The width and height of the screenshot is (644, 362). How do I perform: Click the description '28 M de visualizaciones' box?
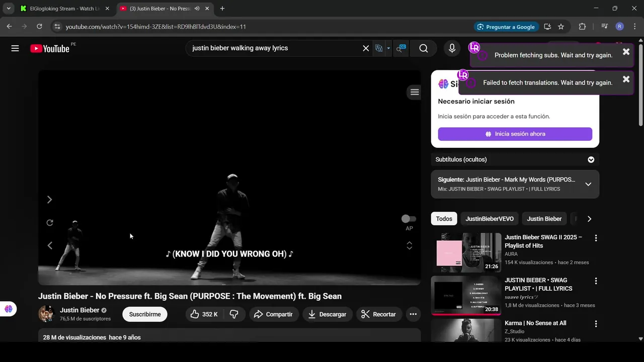(229, 336)
